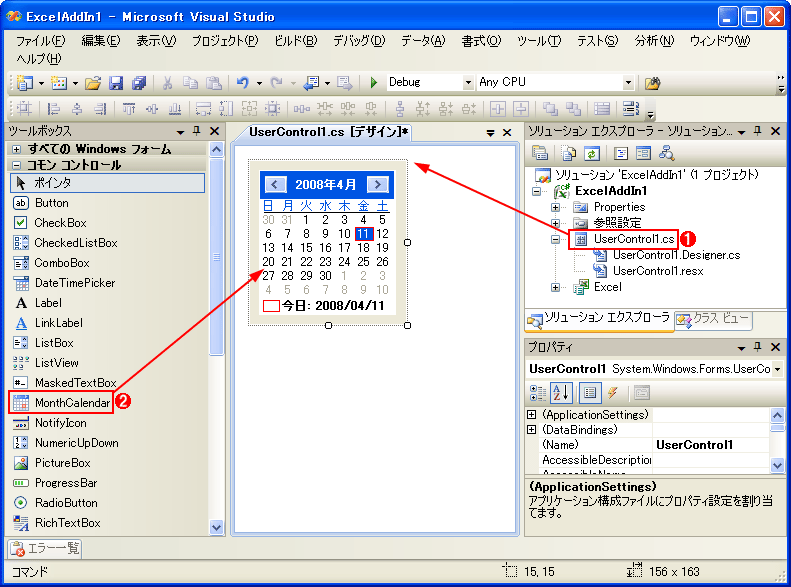Select Pointer tool in toolbox

(x=107, y=183)
